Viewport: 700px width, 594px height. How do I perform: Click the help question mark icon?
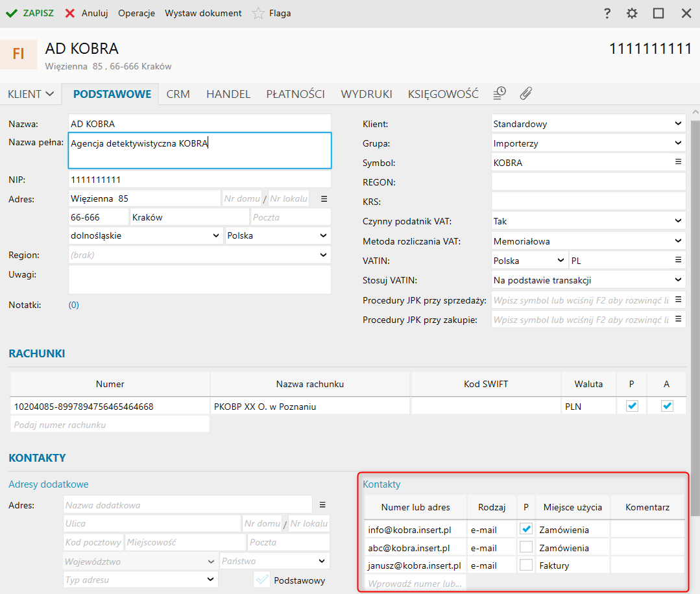[x=607, y=13]
